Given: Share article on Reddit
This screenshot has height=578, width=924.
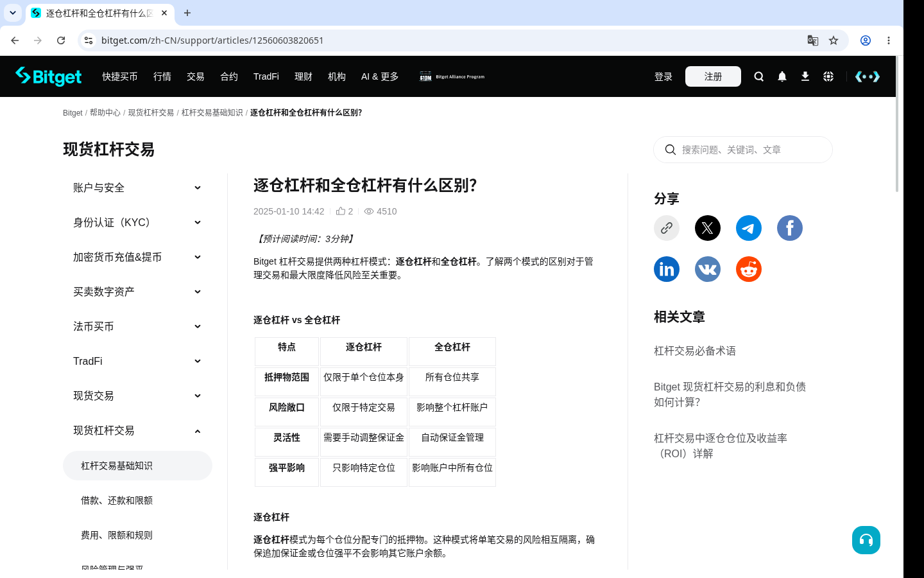Looking at the screenshot, I should [749, 269].
